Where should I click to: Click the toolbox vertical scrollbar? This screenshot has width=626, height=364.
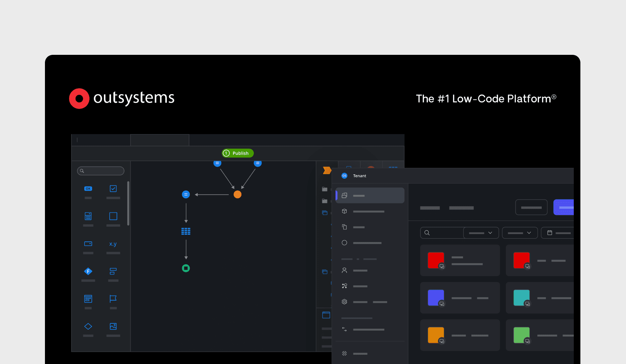point(128,203)
